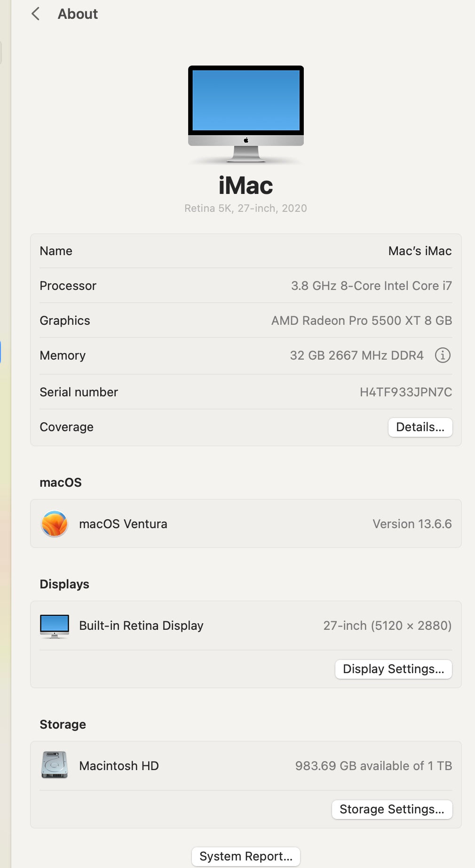This screenshot has width=475, height=868.
Task: Click the memory info icon
Action: click(442, 355)
